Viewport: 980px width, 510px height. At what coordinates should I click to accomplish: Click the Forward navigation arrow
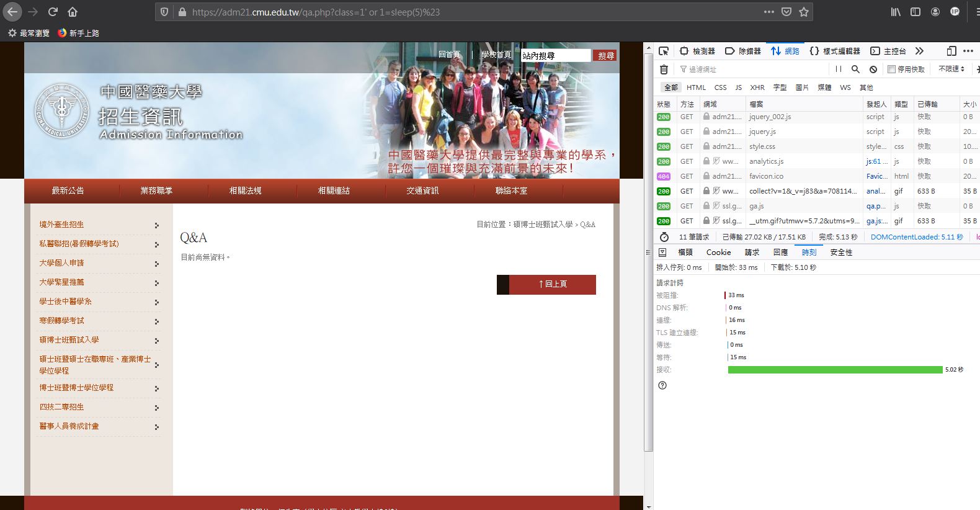click(x=33, y=12)
